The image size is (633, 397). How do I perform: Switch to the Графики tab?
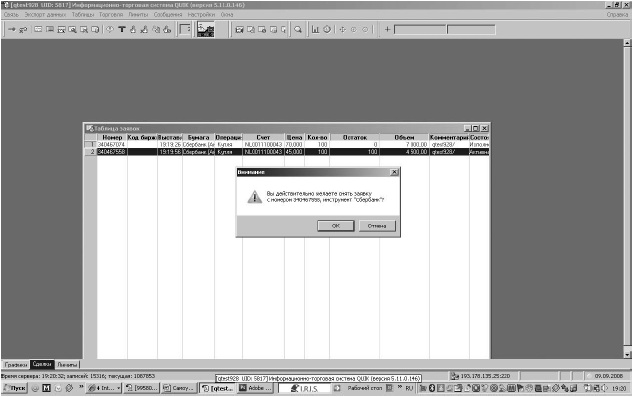click(x=16, y=365)
